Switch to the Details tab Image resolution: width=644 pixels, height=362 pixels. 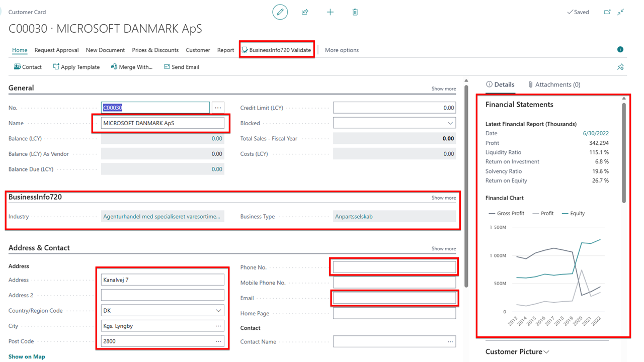pos(500,84)
